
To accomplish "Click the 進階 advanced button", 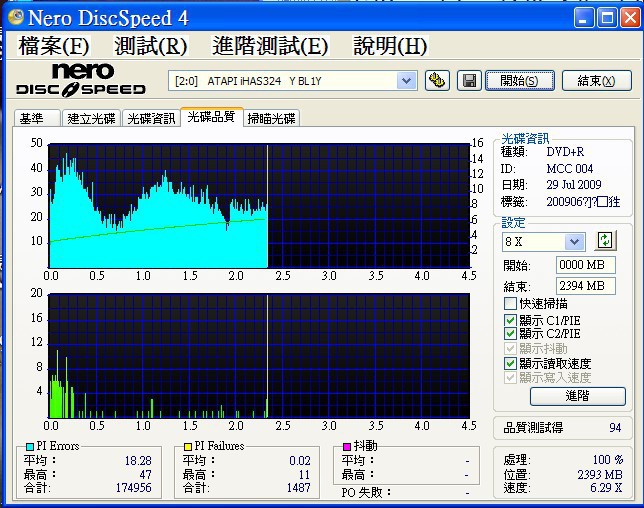I will click(x=577, y=396).
